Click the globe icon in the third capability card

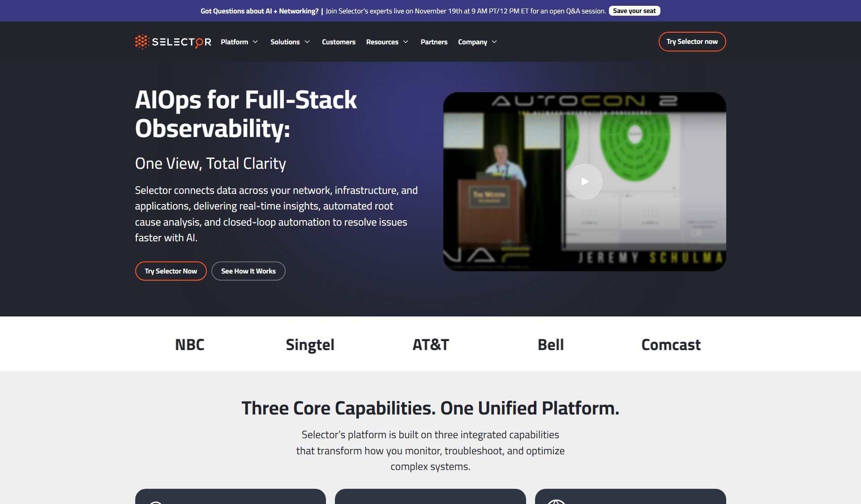pos(557,502)
